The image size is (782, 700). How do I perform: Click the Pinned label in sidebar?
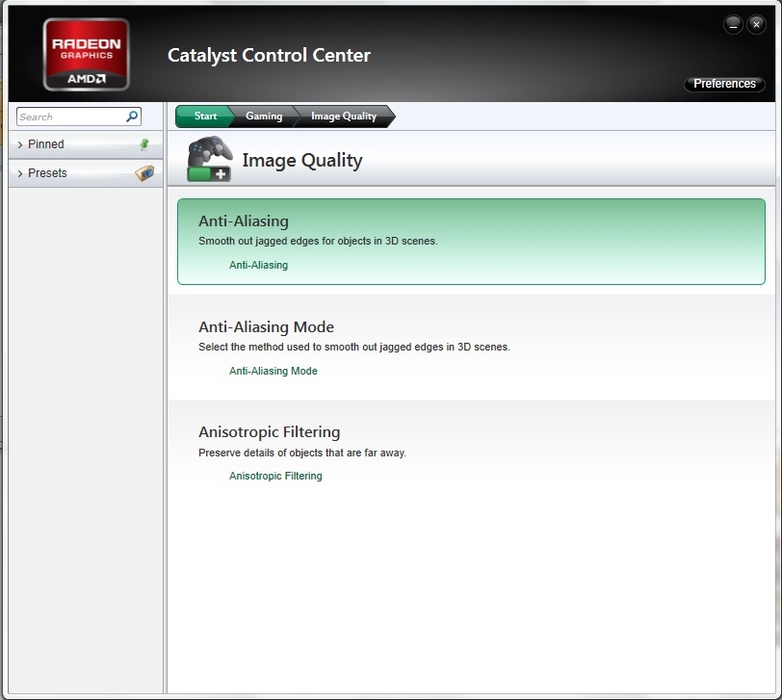pyautogui.click(x=46, y=144)
